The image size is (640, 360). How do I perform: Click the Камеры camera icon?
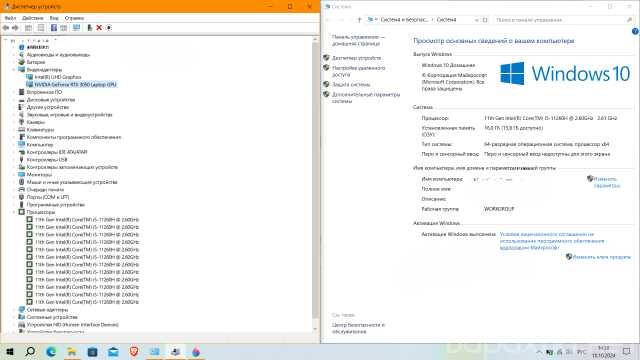(x=22, y=122)
